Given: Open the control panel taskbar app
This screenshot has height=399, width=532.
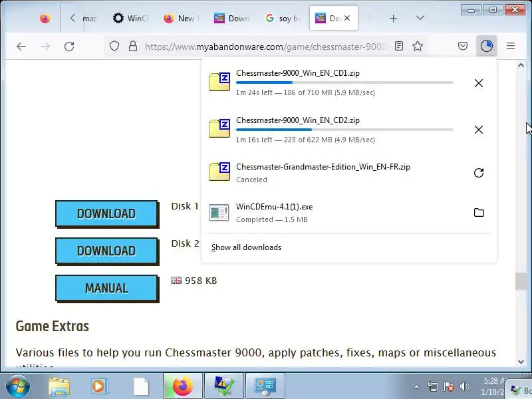Looking at the screenshot, I should pos(265,386).
